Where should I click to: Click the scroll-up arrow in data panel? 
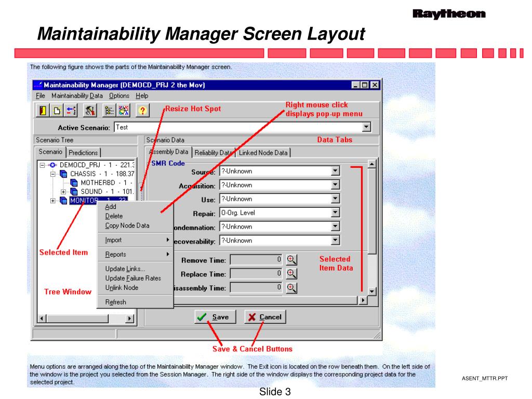(x=372, y=164)
